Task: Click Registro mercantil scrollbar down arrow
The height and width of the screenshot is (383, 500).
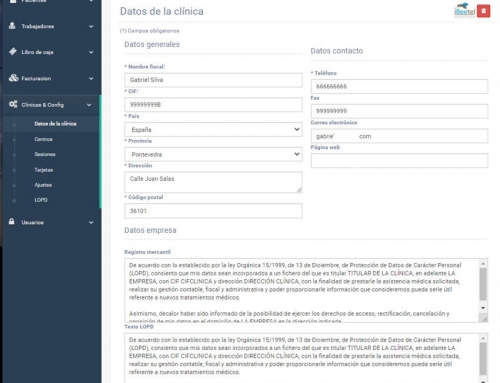Action: click(483, 308)
